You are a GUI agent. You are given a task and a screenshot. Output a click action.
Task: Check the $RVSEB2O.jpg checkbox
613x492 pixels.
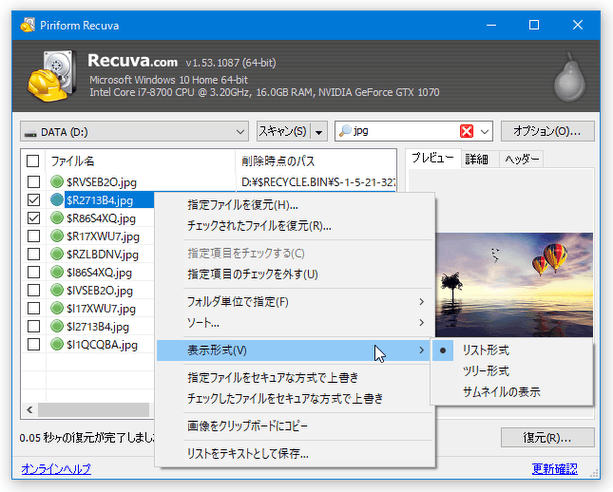click(x=34, y=182)
